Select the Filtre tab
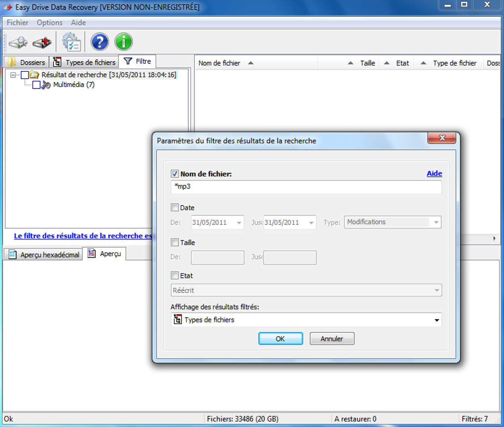The image size is (504, 427). [137, 61]
